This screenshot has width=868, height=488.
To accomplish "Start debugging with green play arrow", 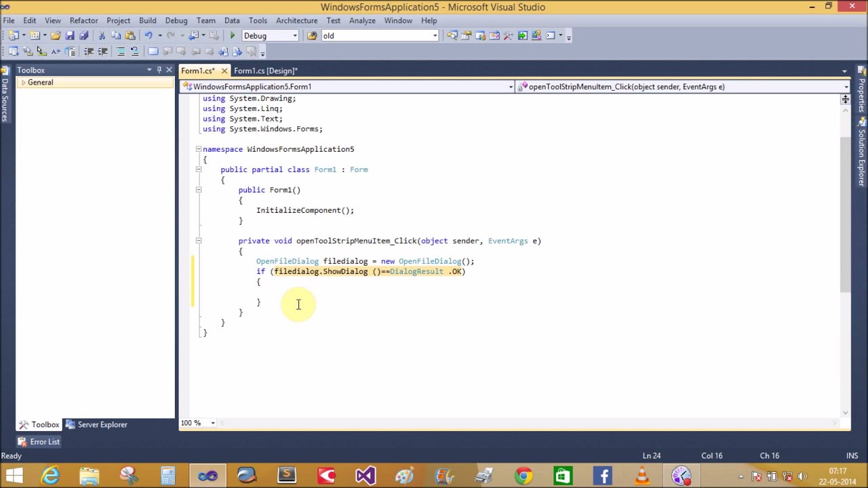I will tap(233, 35).
